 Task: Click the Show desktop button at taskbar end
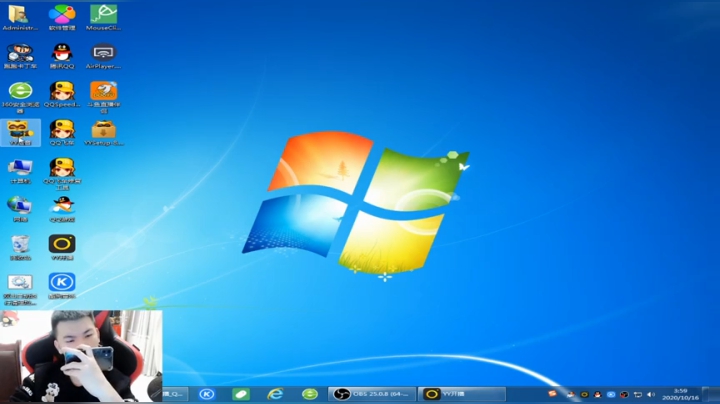point(713,394)
